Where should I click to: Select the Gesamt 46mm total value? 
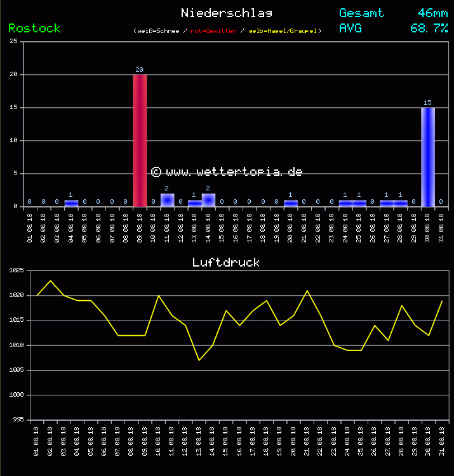(433, 13)
